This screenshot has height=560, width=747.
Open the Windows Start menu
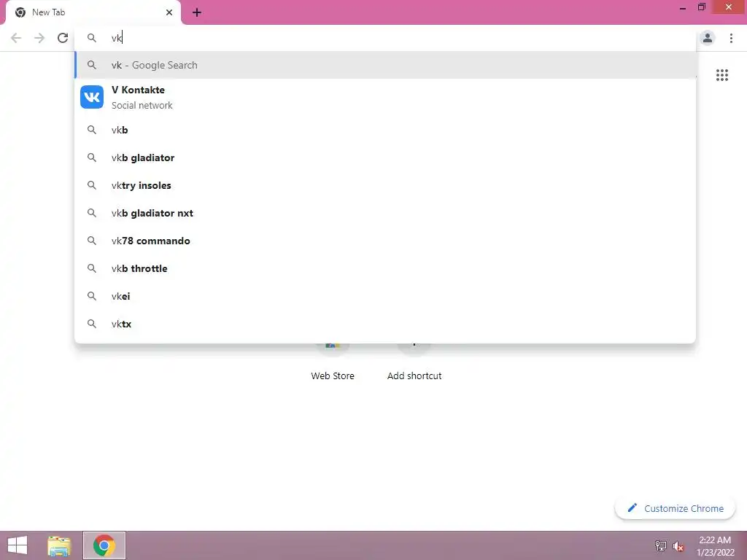18,545
